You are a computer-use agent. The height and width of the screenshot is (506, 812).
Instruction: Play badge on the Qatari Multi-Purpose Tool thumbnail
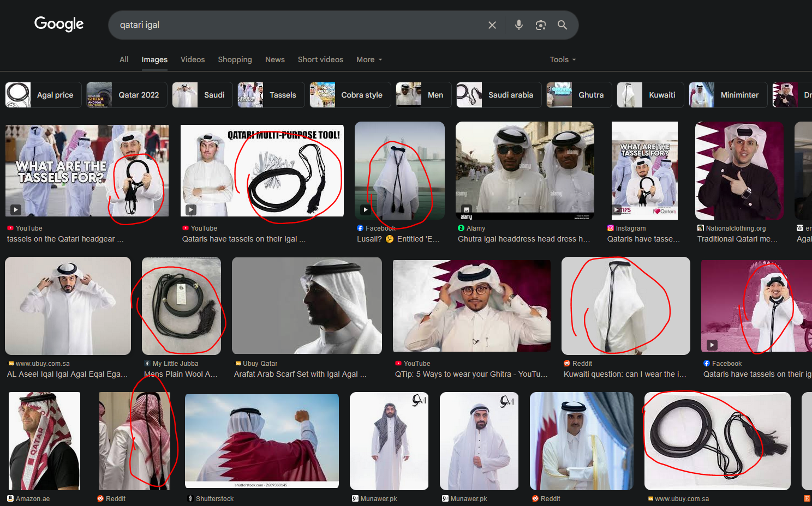click(190, 209)
